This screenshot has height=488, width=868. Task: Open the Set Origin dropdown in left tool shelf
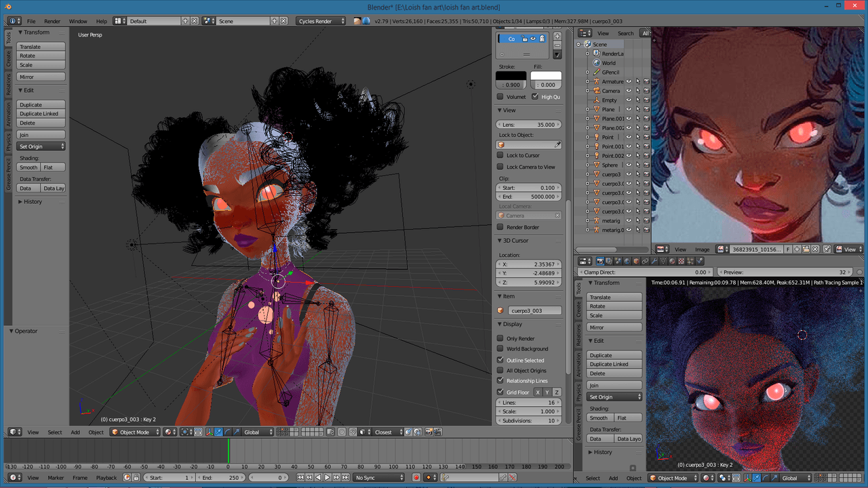41,146
